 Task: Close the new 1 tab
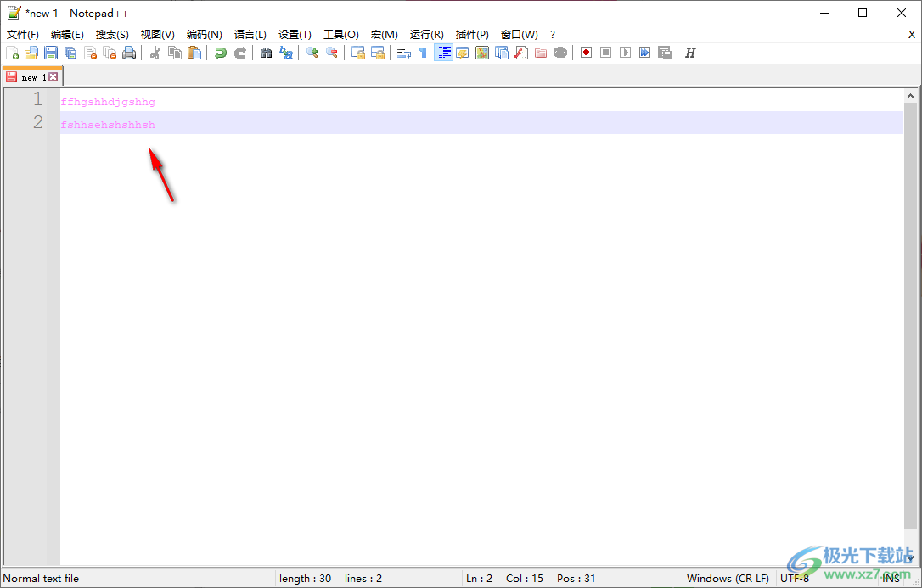[53, 76]
